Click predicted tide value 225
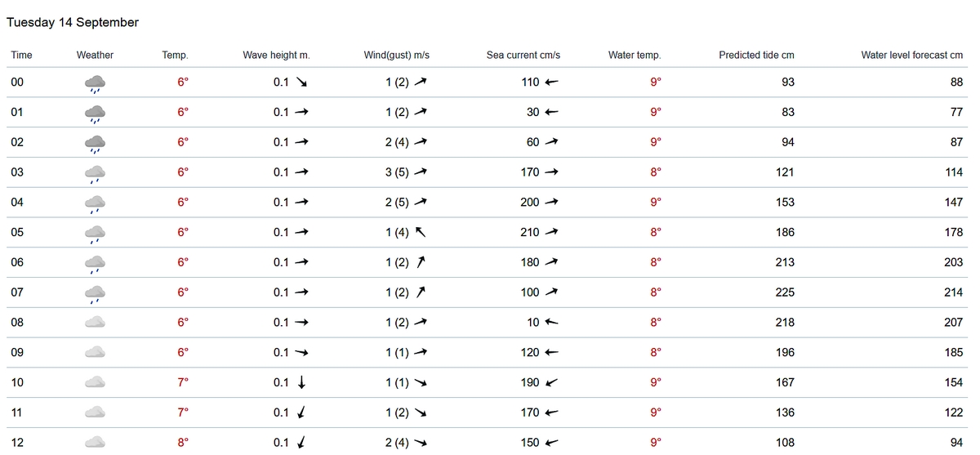Image resolution: width=980 pixels, height=455 pixels. (784, 292)
